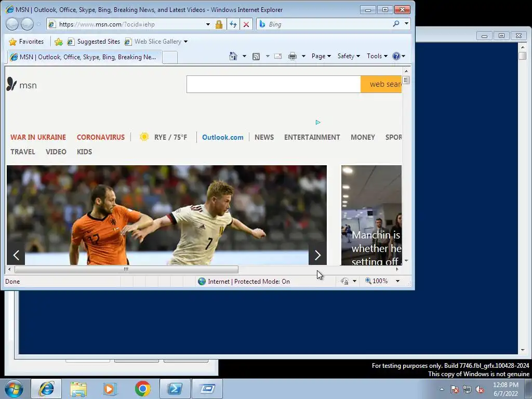Expand the address bar dropdown arrow

[x=208, y=24]
